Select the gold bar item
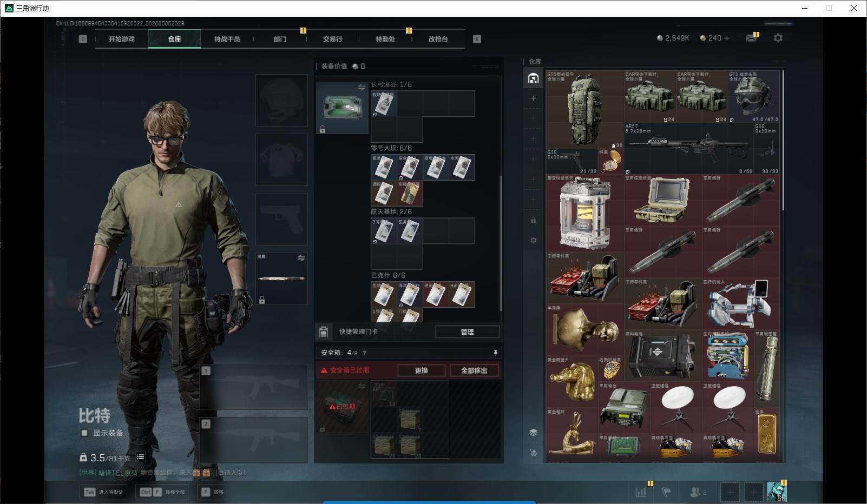The width and height of the screenshot is (867, 504). 766,434
